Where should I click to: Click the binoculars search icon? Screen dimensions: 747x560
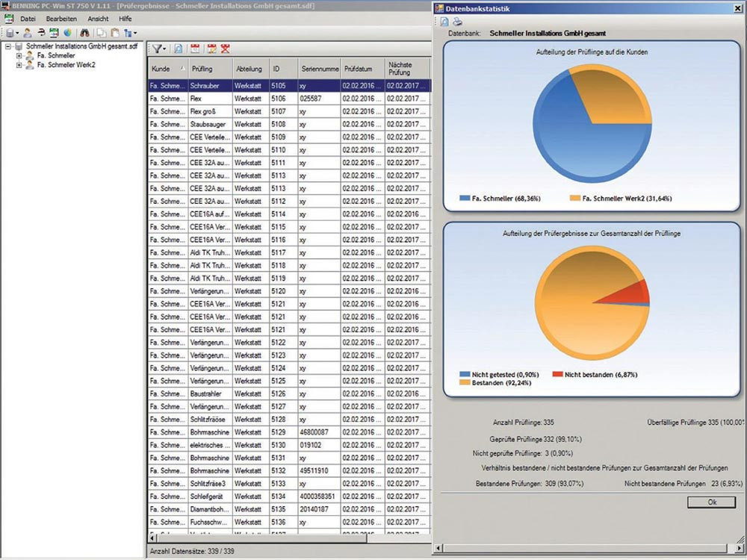84,33
